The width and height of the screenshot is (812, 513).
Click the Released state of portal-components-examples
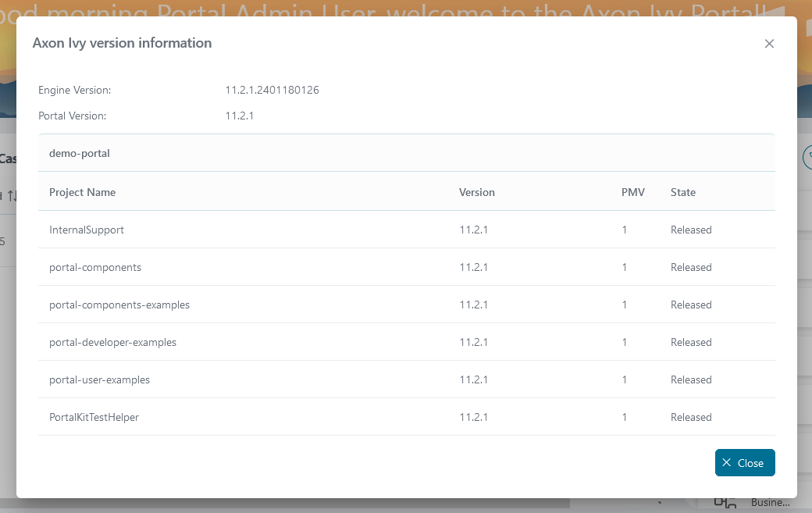(691, 305)
